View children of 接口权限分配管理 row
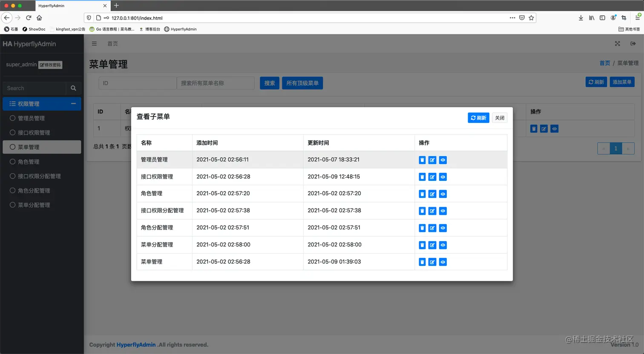 pos(443,211)
